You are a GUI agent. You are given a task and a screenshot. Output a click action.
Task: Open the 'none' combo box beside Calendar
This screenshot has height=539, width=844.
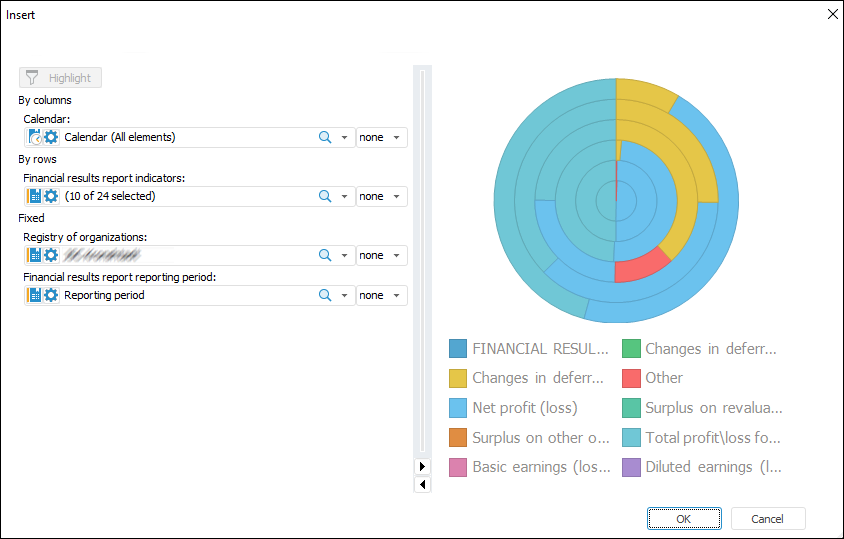point(382,137)
